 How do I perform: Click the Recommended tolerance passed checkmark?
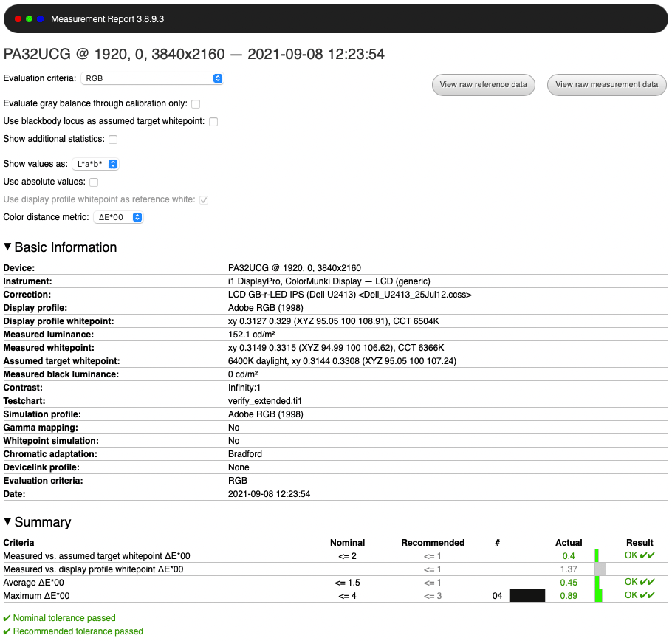click(7, 631)
